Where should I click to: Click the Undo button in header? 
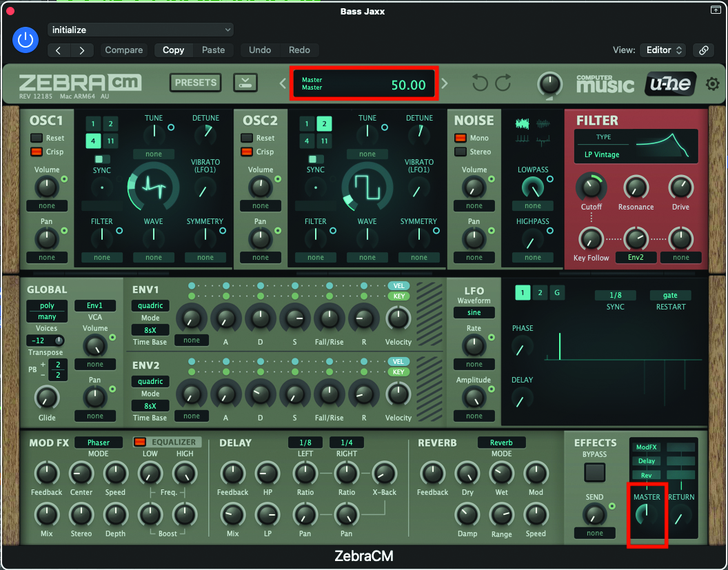(x=260, y=50)
